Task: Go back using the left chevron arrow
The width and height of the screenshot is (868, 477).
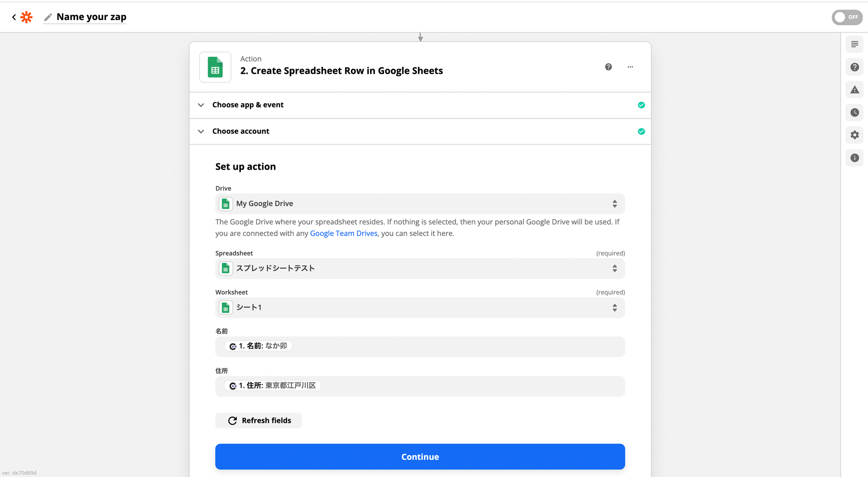Action: point(14,17)
